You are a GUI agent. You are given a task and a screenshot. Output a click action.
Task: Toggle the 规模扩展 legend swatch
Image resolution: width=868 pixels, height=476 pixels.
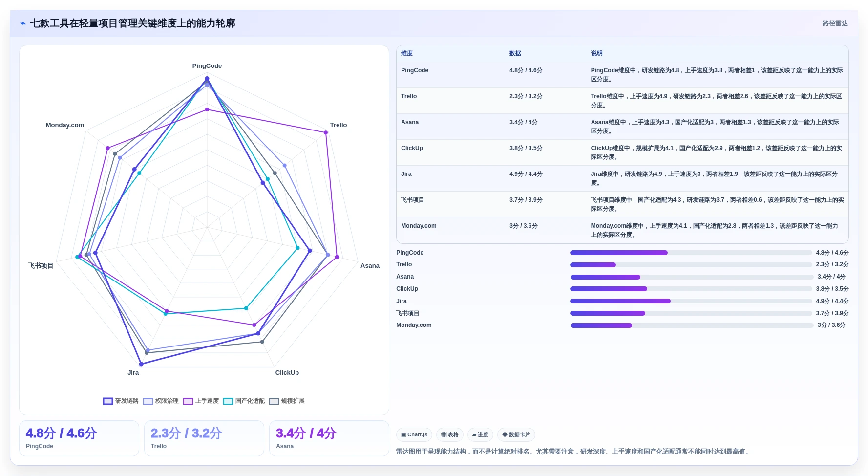[x=274, y=401]
